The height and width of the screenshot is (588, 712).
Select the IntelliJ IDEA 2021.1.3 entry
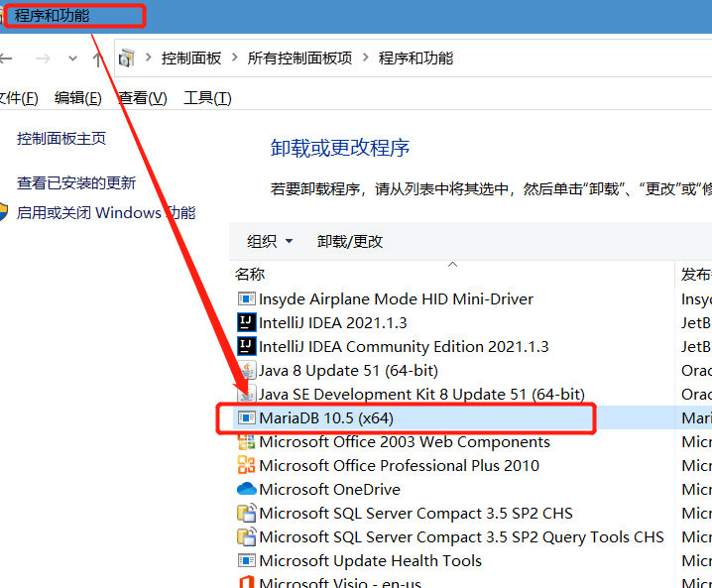click(333, 323)
